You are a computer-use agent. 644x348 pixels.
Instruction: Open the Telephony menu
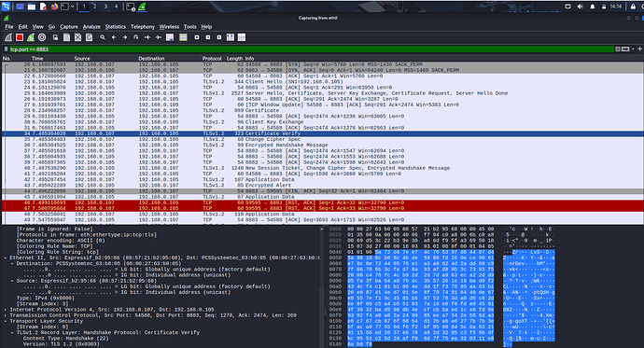coord(143,27)
